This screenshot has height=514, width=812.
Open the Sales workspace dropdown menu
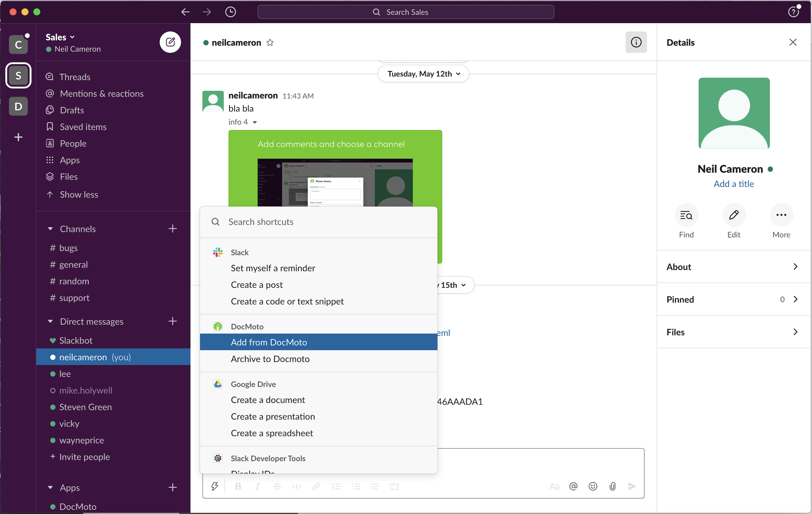click(60, 37)
